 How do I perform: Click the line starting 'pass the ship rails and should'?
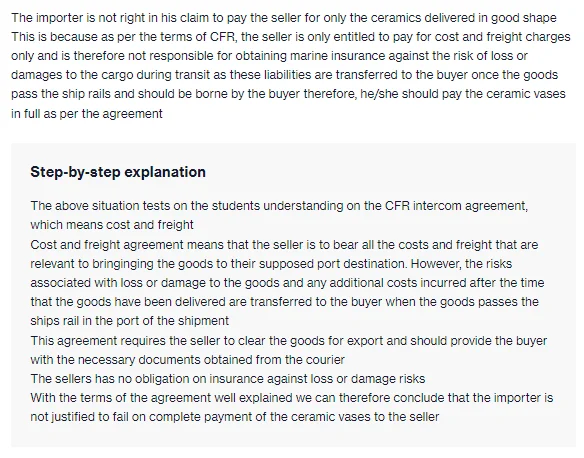click(x=288, y=93)
